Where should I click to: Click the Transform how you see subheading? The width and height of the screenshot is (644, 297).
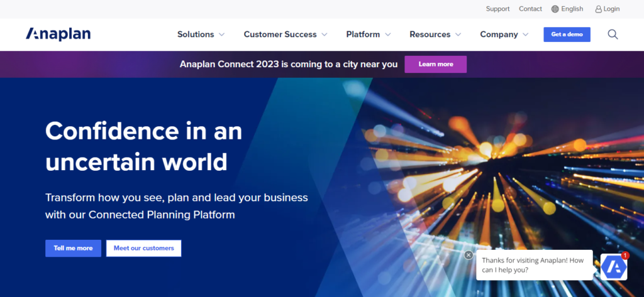(x=176, y=206)
